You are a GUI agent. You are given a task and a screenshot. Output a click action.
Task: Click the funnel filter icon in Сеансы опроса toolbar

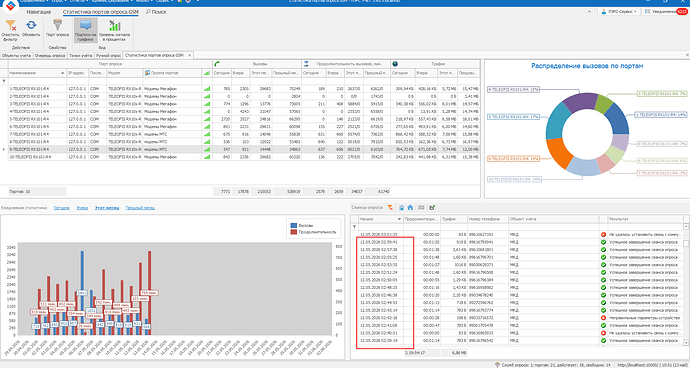390,207
